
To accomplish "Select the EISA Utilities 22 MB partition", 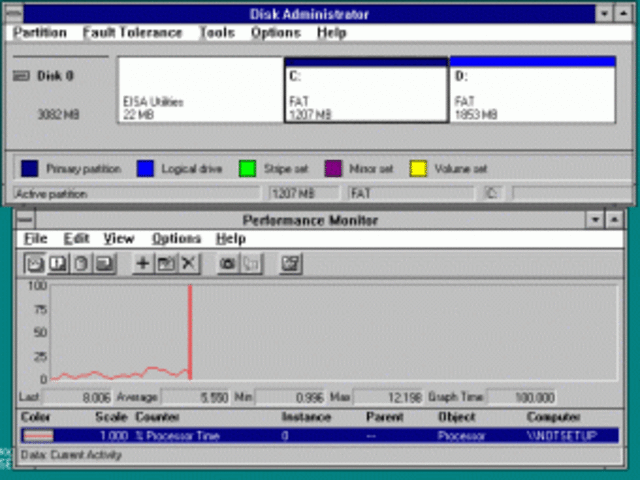I will pyautogui.click(x=200, y=90).
